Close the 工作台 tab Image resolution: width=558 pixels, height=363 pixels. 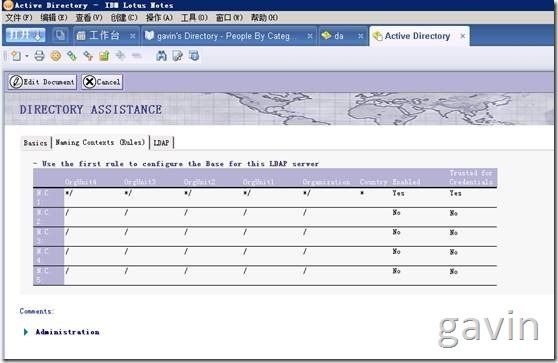[x=132, y=36]
